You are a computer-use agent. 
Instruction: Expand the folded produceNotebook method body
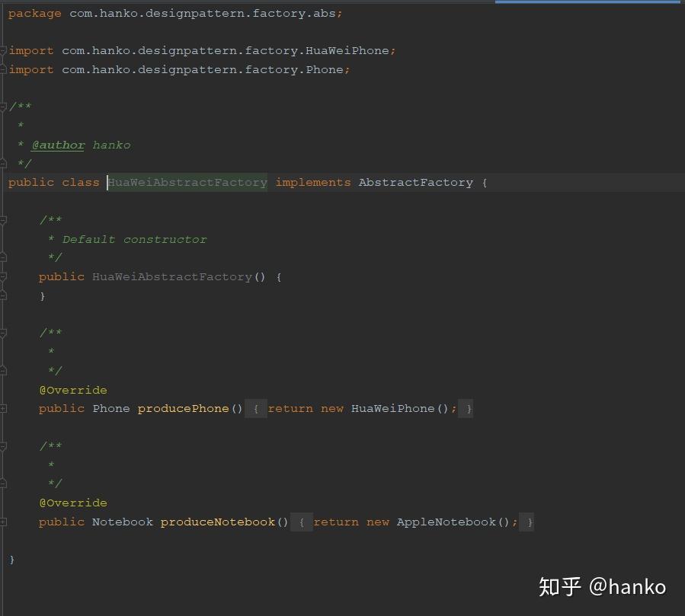click(x=2, y=522)
